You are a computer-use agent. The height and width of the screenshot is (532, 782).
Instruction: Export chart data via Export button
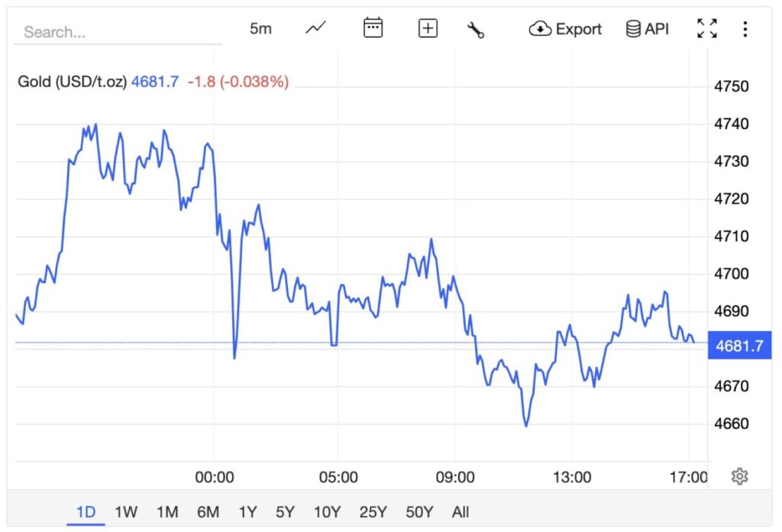[565, 29]
